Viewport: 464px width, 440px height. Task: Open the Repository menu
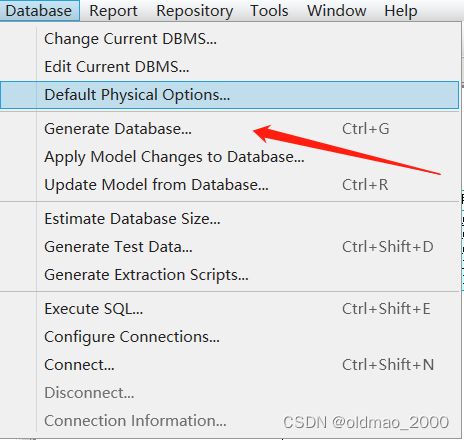[195, 11]
